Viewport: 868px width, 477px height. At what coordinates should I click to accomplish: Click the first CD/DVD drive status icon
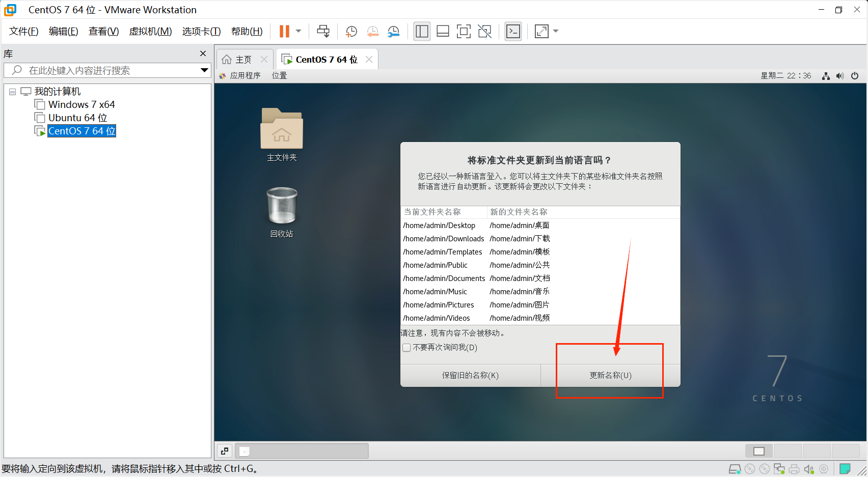750,469
